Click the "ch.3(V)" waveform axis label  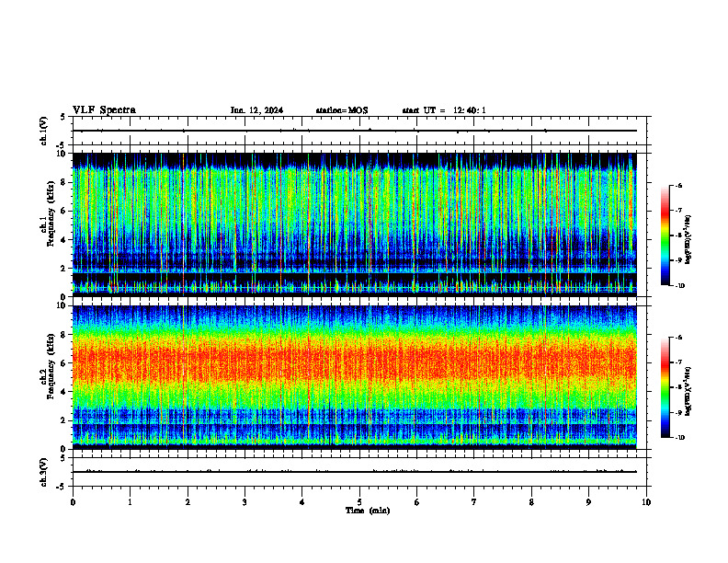44,472
